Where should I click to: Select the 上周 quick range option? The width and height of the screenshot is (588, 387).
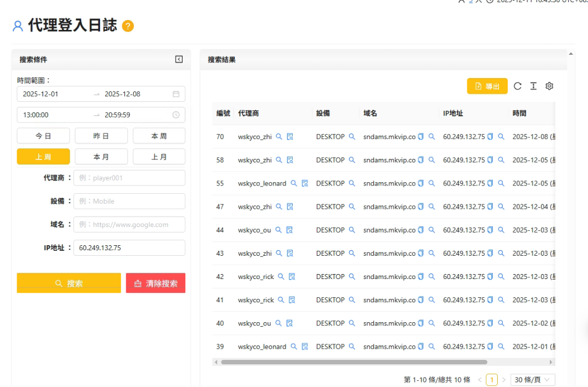43,157
